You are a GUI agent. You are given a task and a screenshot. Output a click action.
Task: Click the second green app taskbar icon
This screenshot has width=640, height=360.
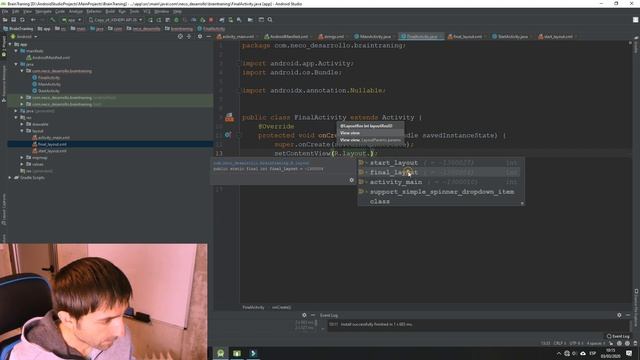(237, 353)
